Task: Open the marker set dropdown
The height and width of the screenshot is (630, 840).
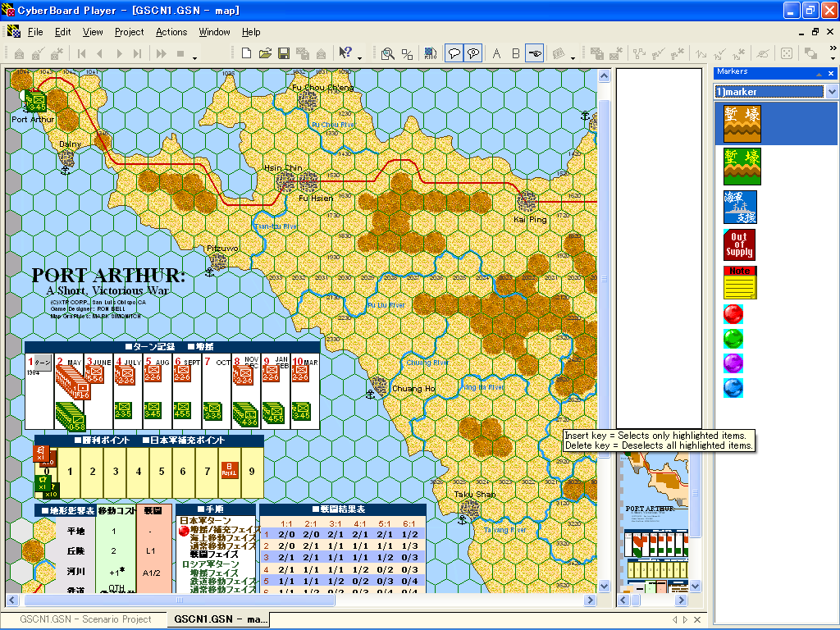Action: (832, 92)
